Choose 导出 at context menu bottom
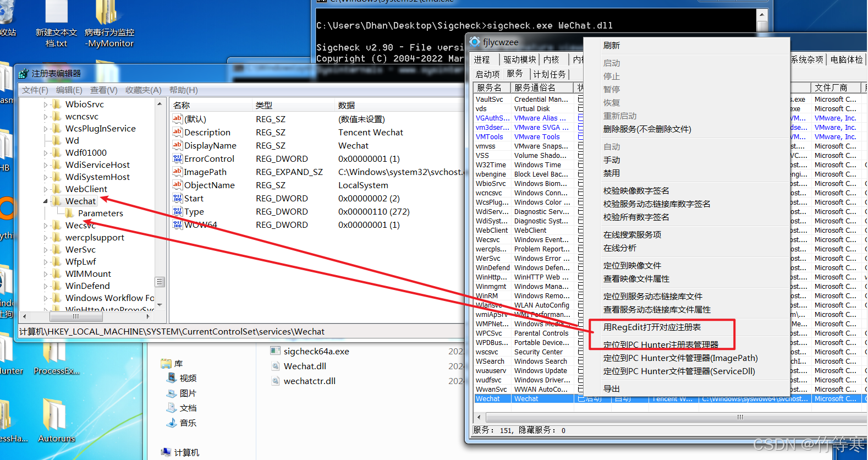The height and width of the screenshot is (460, 868). (x=611, y=389)
